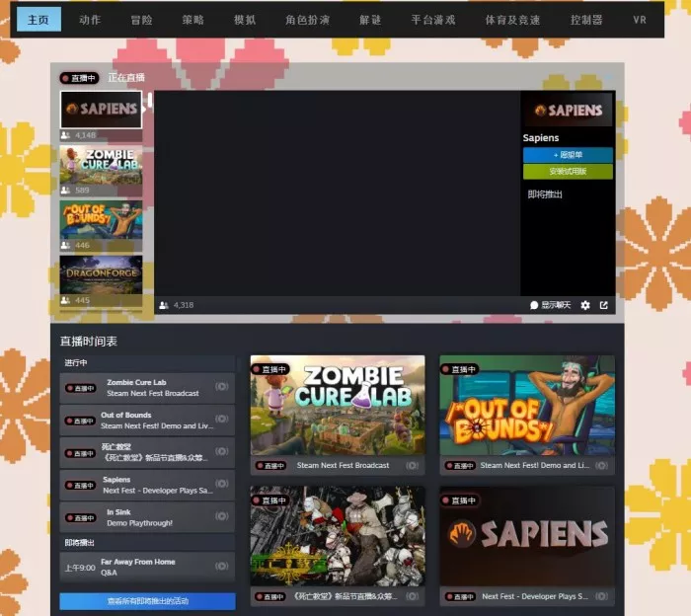
Task: Click the Steam Next Fest Broadcast caption
Action: pos(343,465)
